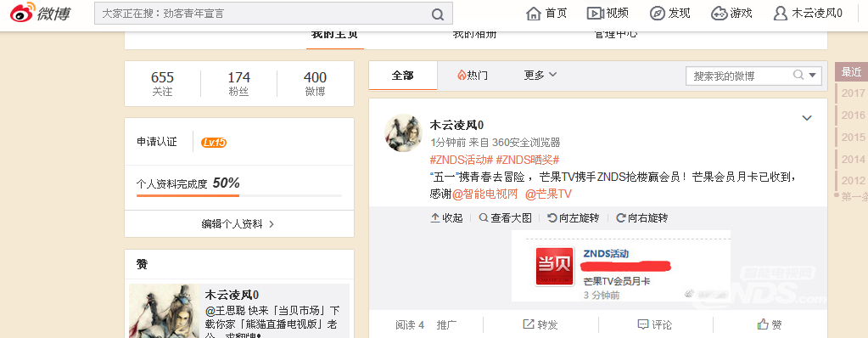Jump to 2012 in the timeline
Image resolution: width=868 pixels, height=338 pixels.
853,181
